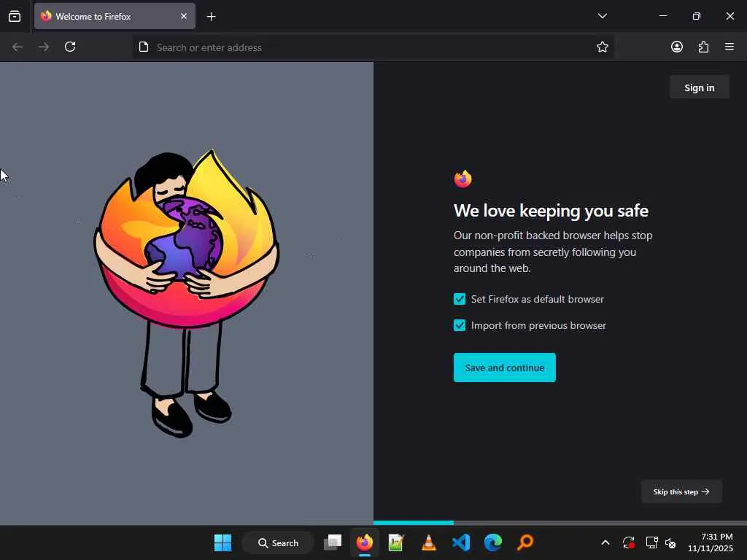Viewport: 747px width, 560px height.
Task: Close the Welcome to Firefox tab
Action: (x=184, y=16)
